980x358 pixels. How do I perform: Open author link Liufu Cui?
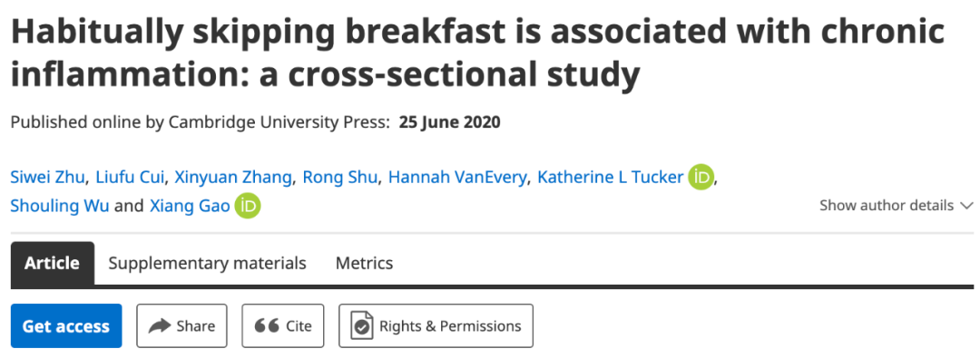coord(130,178)
